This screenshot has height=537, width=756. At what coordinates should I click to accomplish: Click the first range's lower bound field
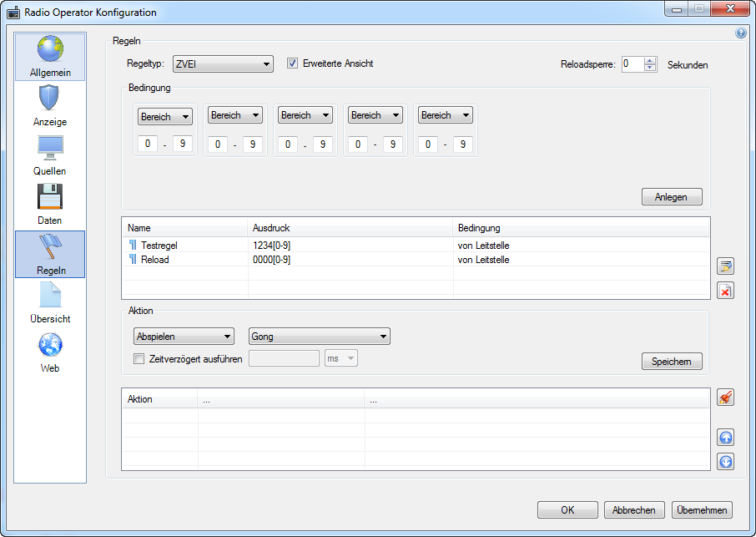pos(148,144)
